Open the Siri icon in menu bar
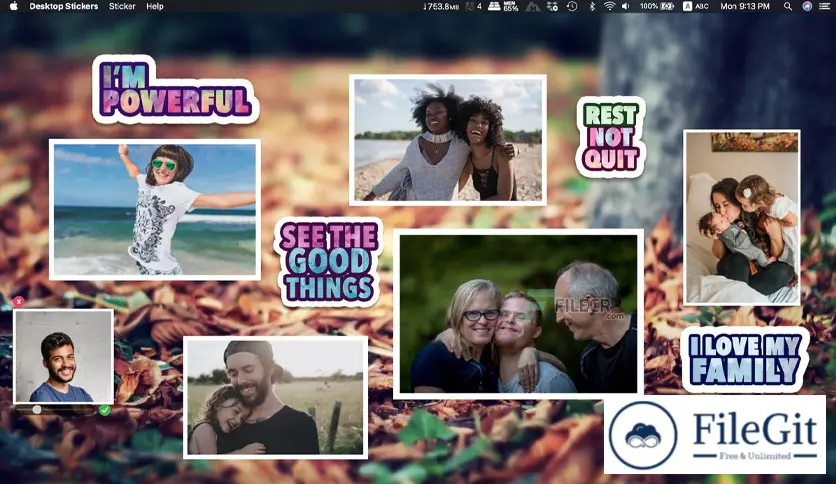Image resolution: width=836 pixels, height=484 pixels. click(x=807, y=6)
